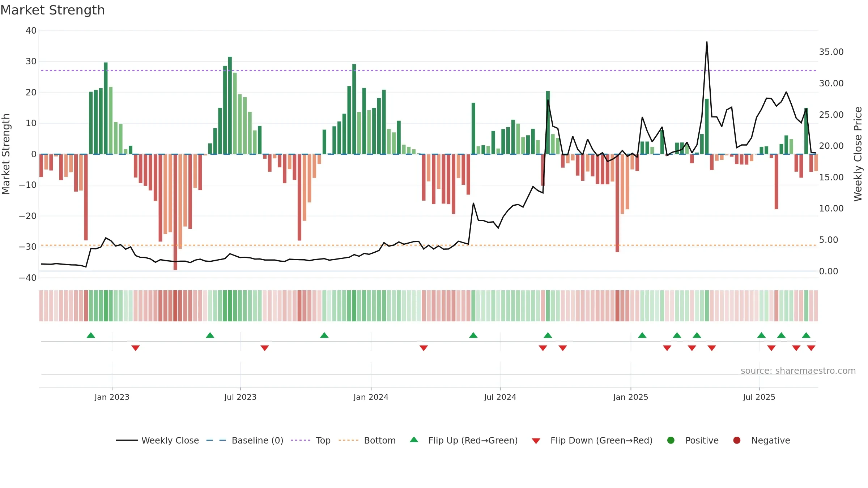Click the green Positive circle in legend
Screen dimensions: 868x488
coord(671,440)
